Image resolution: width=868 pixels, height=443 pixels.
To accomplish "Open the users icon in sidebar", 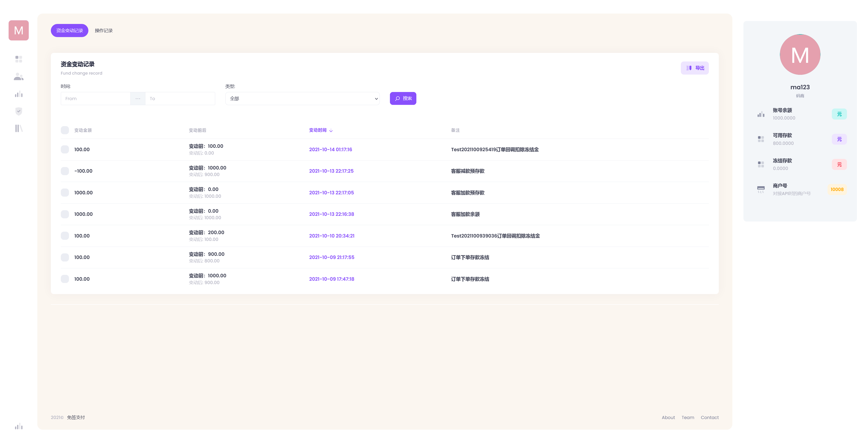I will [x=19, y=77].
